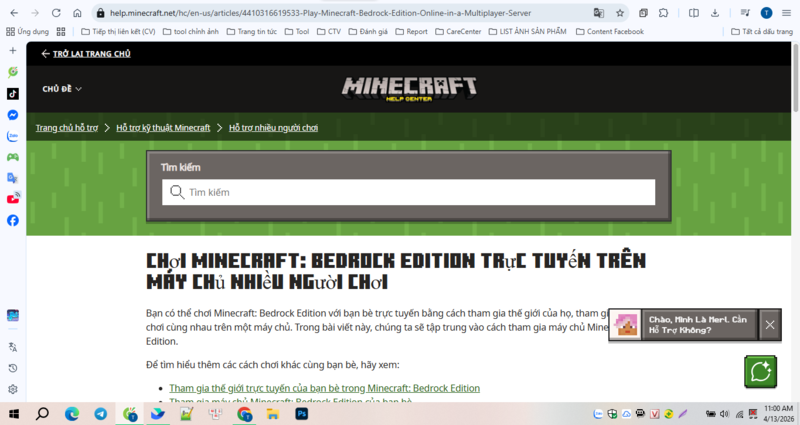
Task: Click the page vertical scrollbar
Action: (795, 78)
